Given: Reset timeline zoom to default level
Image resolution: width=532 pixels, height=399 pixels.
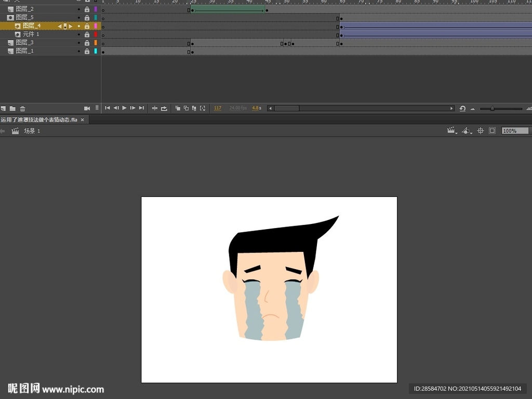Looking at the screenshot, I should pyautogui.click(x=462, y=109).
